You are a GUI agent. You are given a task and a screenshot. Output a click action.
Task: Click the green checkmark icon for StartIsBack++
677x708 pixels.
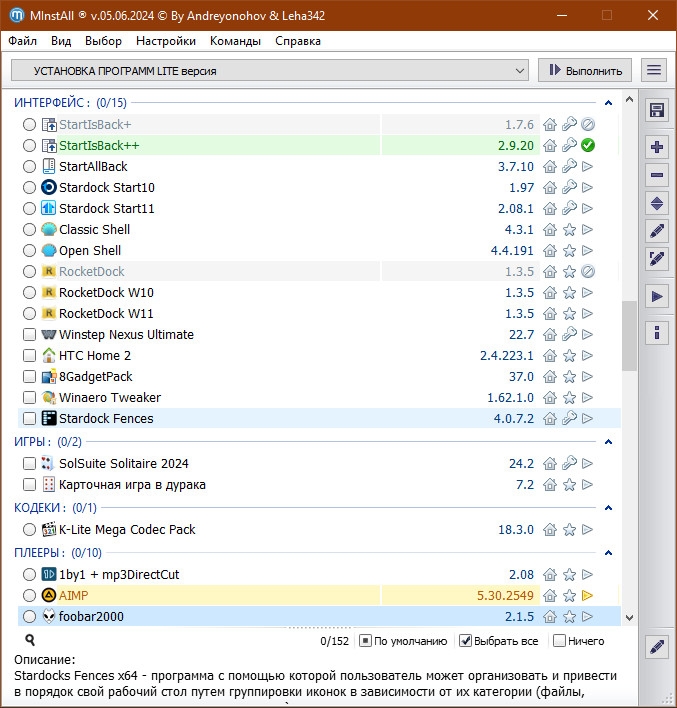[588, 145]
